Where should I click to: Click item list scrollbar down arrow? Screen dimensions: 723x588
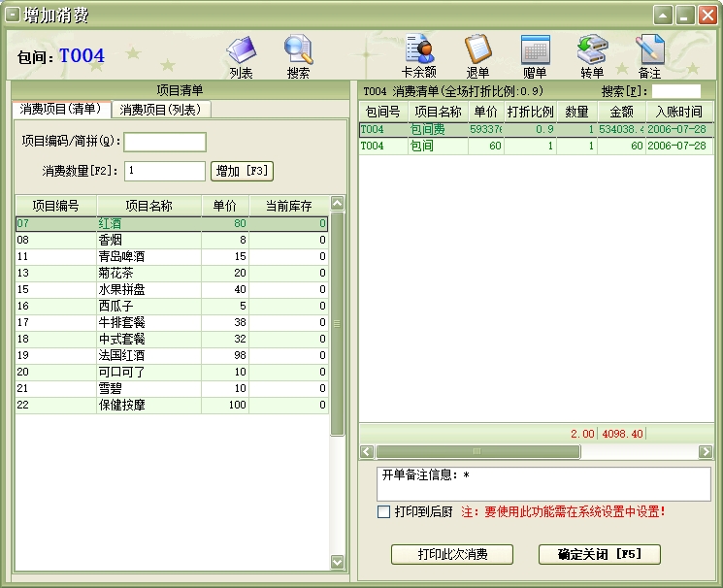pos(337,562)
